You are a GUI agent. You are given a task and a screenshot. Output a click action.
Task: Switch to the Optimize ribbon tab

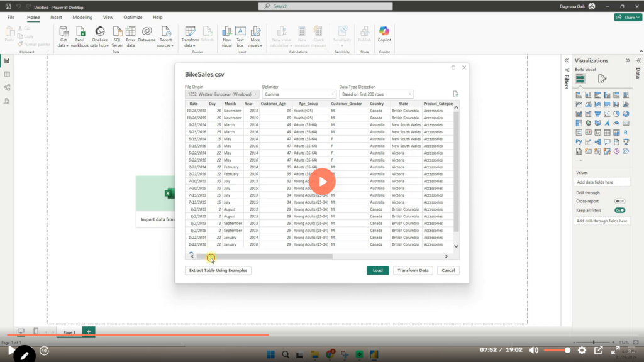coord(133,17)
